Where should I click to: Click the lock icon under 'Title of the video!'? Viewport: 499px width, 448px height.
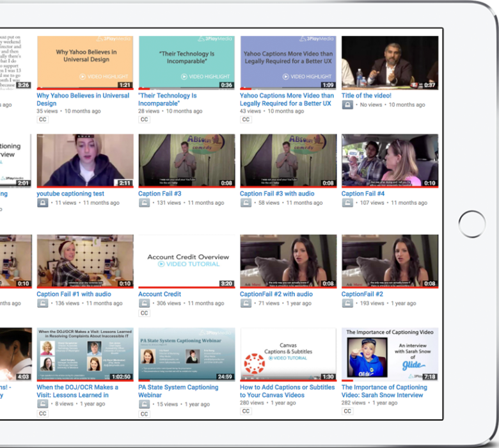pyautogui.click(x=347, y=105)
